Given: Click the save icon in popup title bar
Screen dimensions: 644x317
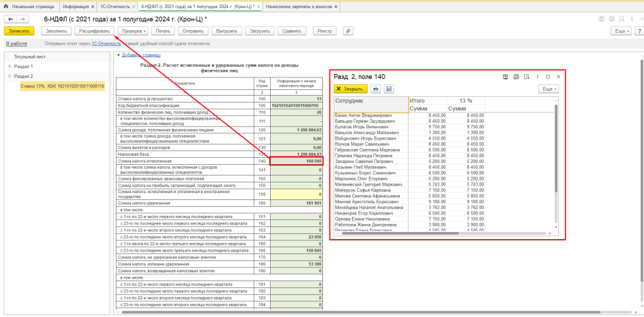Looking at the screenshot, I should (x=506, y=76).
